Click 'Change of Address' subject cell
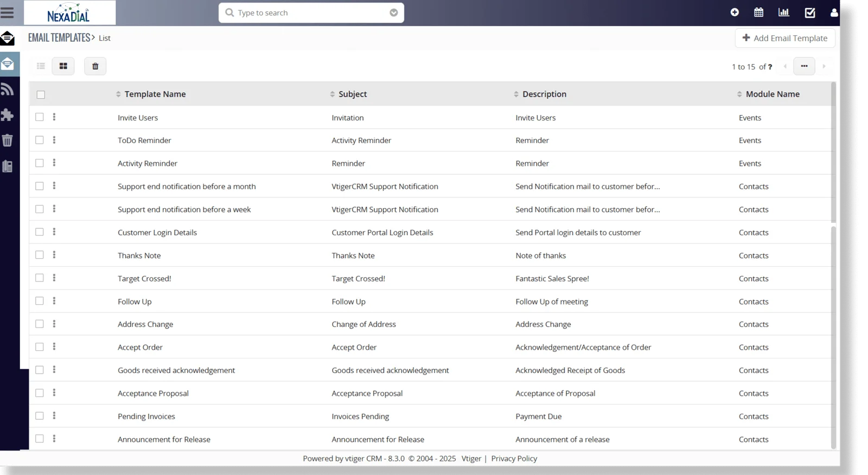The image size is (868, 475). click(x=364, y=324)
